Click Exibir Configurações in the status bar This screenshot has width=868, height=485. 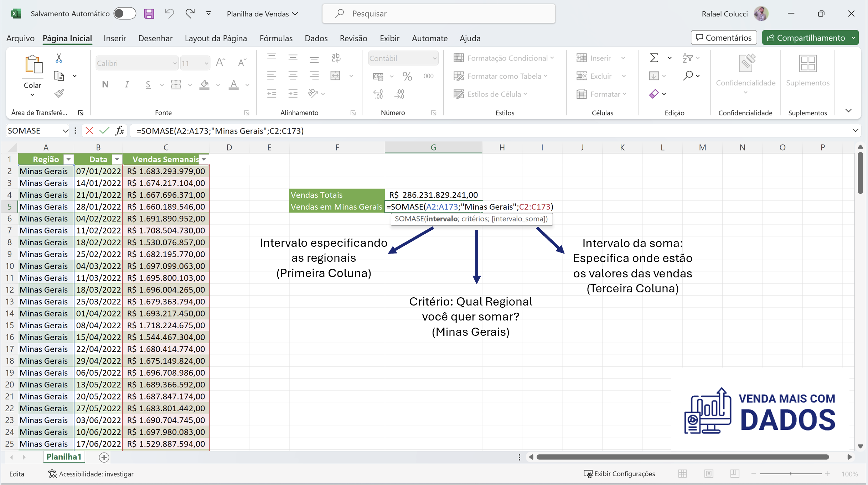(619, 474)
